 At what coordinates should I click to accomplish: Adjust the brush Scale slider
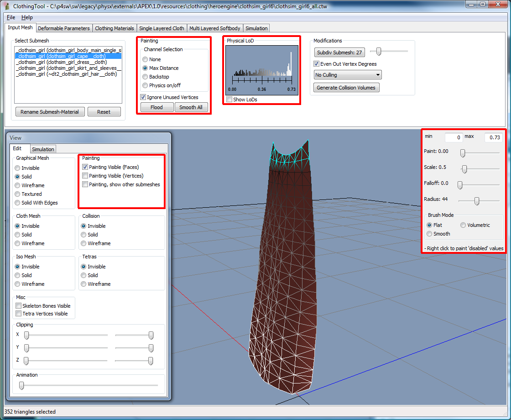click(x=464, y=169)
